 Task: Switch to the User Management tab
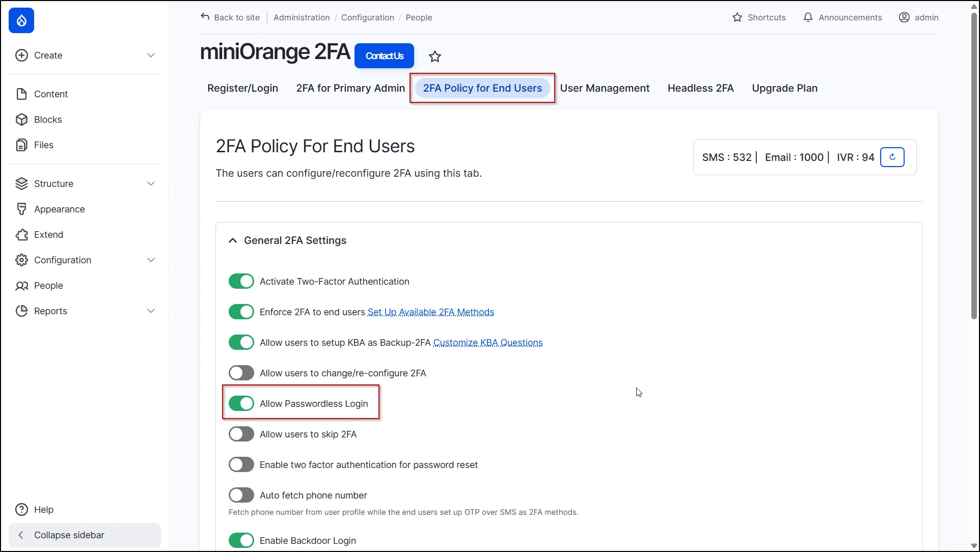pos(605,88)
